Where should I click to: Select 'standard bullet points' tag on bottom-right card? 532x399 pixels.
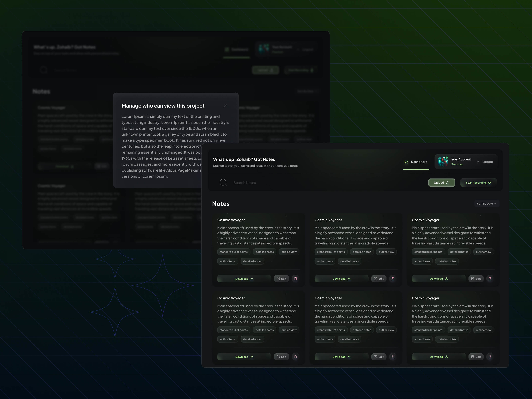pos(428,330)
